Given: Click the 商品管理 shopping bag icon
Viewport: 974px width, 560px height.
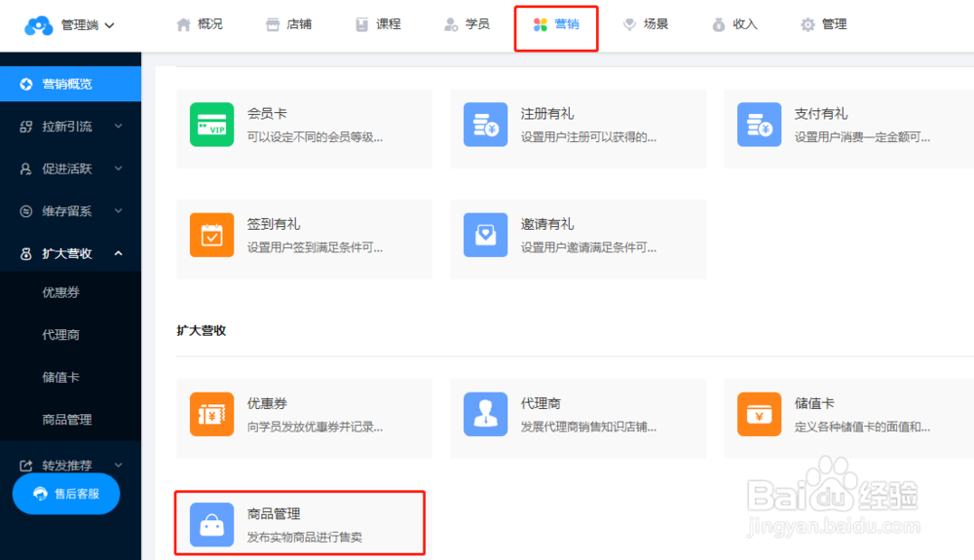Looking at the screenshot, I should [211, 524].
